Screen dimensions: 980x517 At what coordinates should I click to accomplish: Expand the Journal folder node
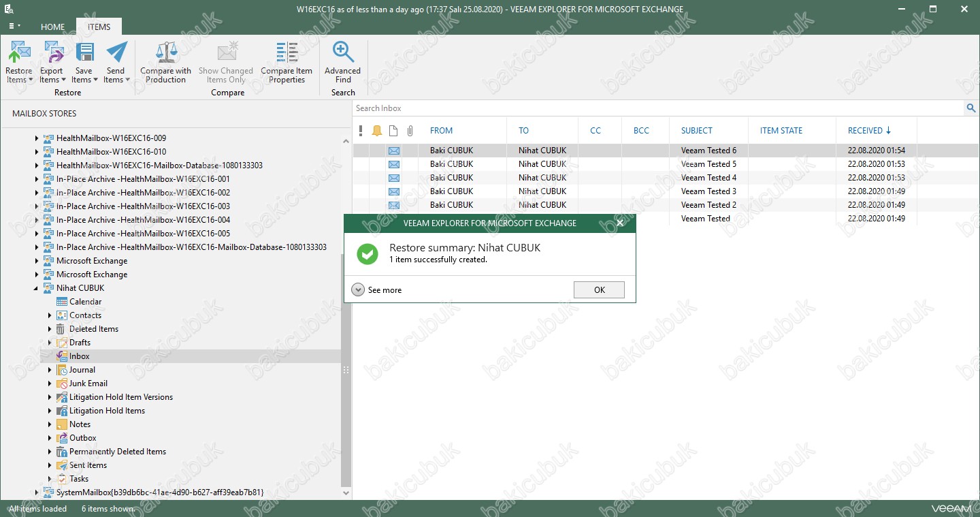(50, 370)
